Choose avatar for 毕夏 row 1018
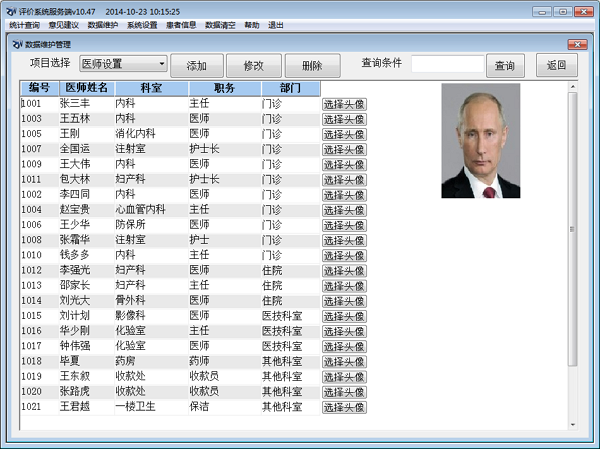 click(344, 362)
